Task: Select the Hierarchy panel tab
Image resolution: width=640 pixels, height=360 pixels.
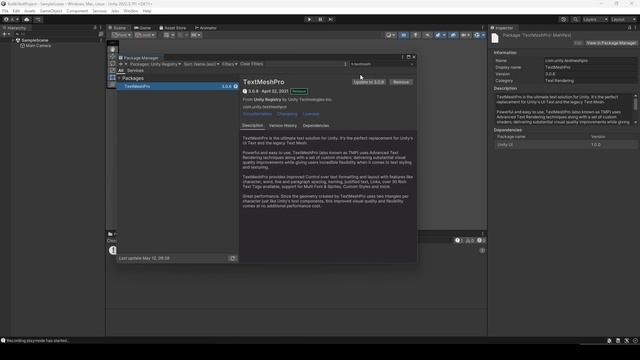Action: click(x=15, y=28)
